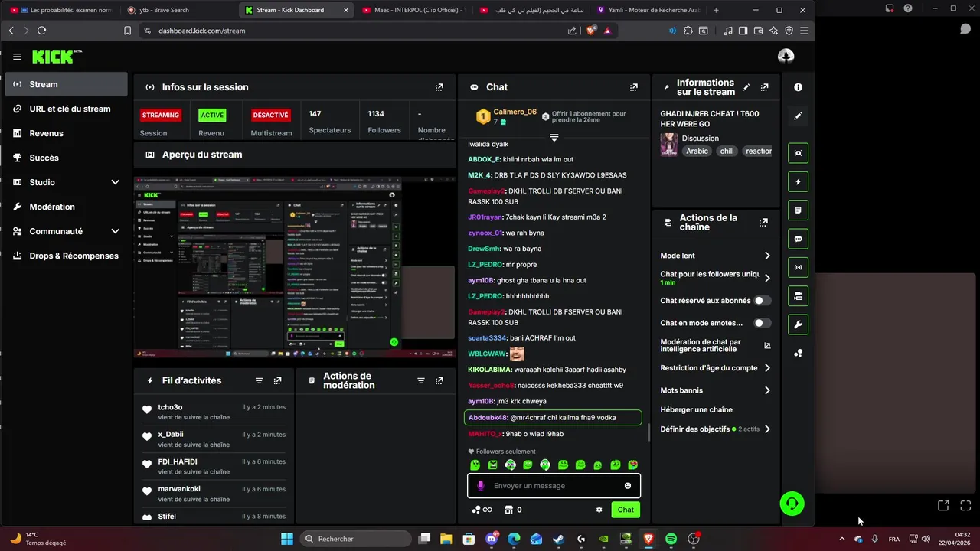The height and width of the screenshot is (551, 980).
Task: Click the browser address bar
Action: click(356, 31)
